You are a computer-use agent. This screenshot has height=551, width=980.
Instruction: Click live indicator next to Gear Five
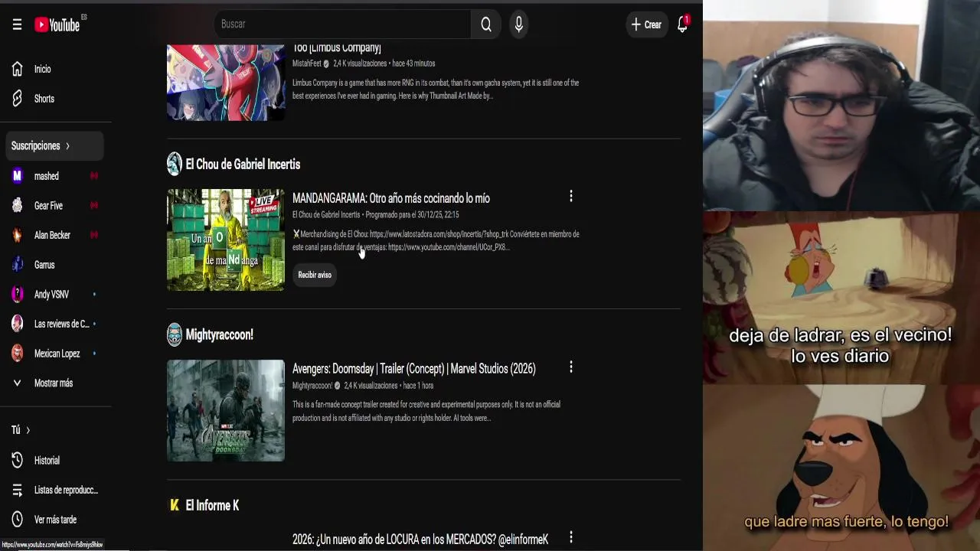(x=94, y=206)
